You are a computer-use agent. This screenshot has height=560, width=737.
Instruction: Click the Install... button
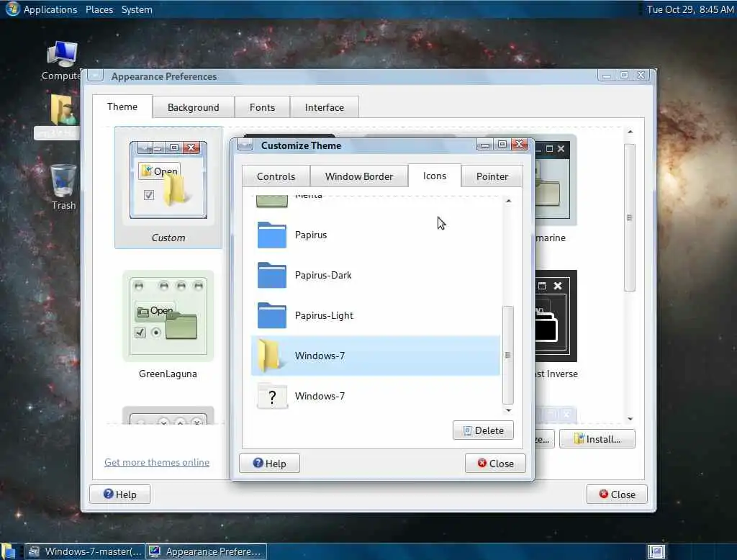597,438
